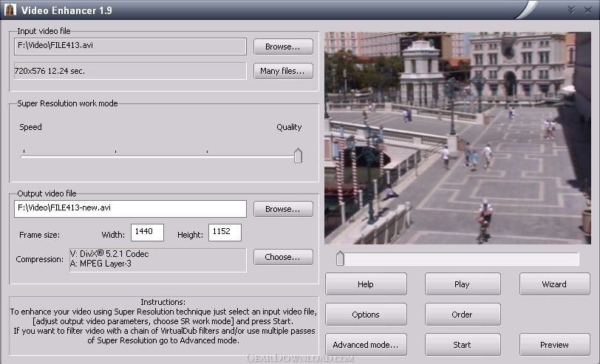Click the video preview frame
The height and width of the screenshot is (364, 600).
click(x=457, y=138)
